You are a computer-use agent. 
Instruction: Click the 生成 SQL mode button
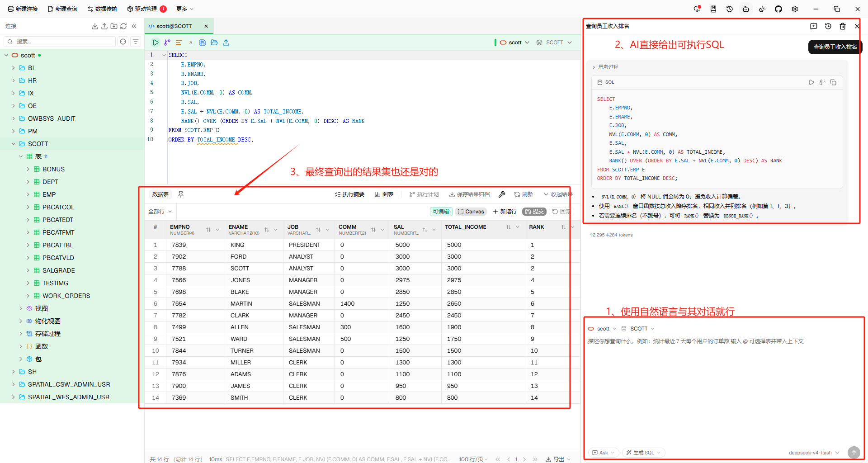pyautogui.click(x=643, y=453)
